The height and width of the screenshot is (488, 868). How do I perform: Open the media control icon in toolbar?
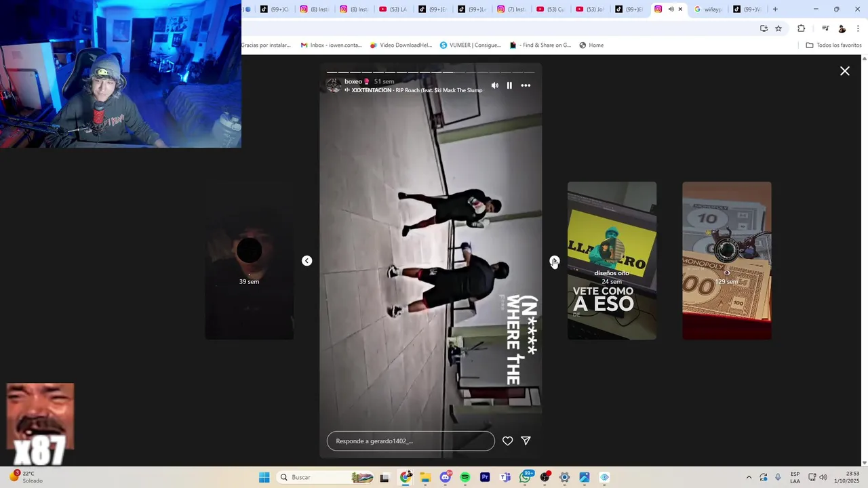click(825, 28)
